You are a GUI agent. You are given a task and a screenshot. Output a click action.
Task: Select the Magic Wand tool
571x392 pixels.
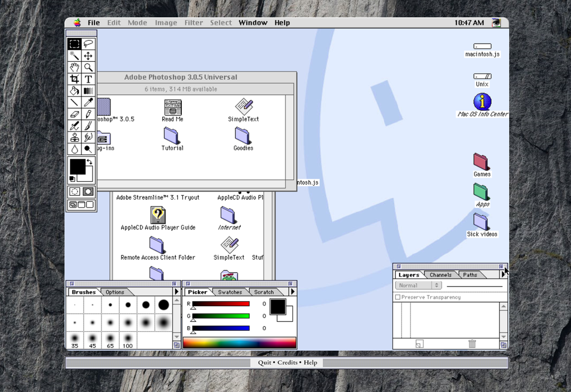74,56
